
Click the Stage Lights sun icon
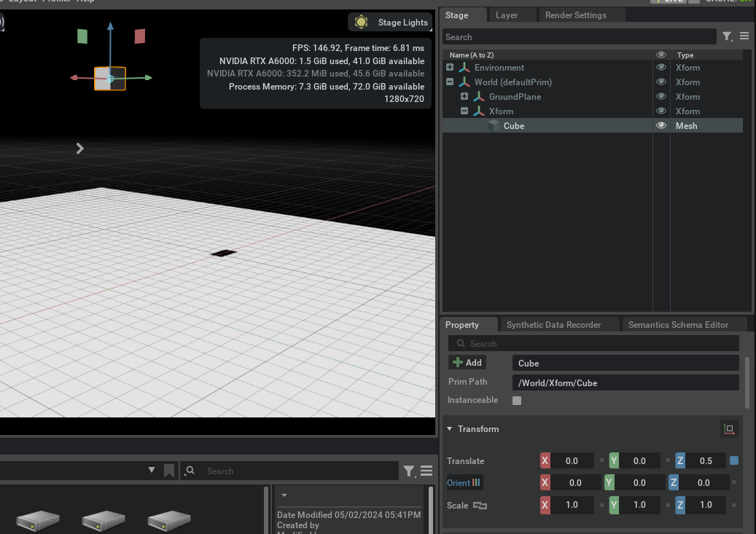point(361,23)
